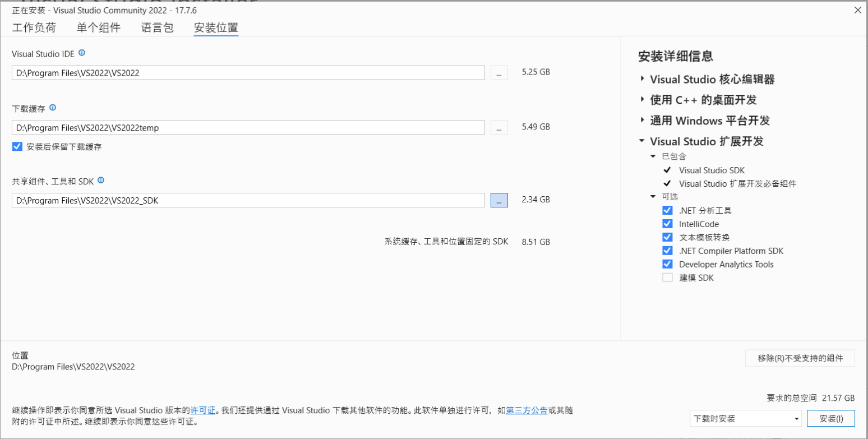
Task: Click VS2022_SDK path input field
Action: 248,200
